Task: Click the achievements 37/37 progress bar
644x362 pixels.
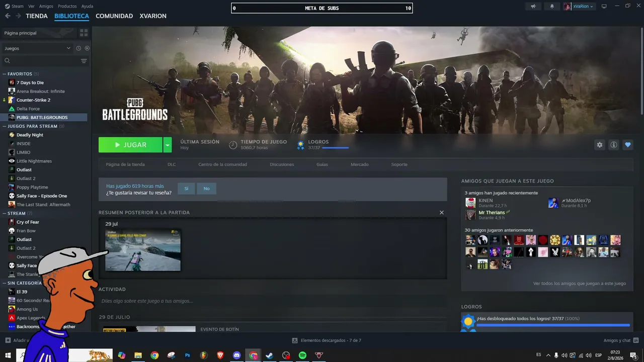Action: pyautogui.click(x=335, y=148)
